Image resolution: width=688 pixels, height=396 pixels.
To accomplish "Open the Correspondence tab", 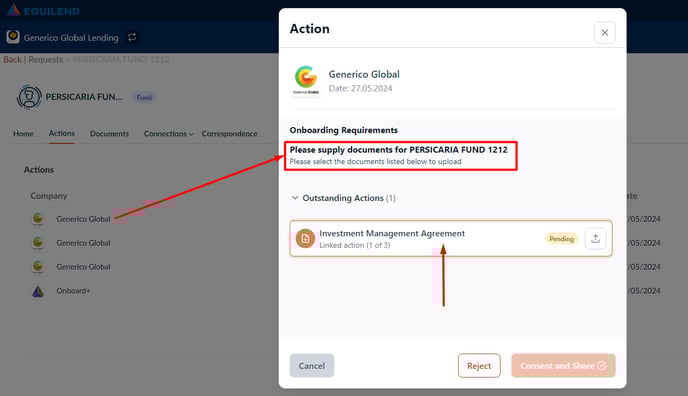I will pos(229,133).
